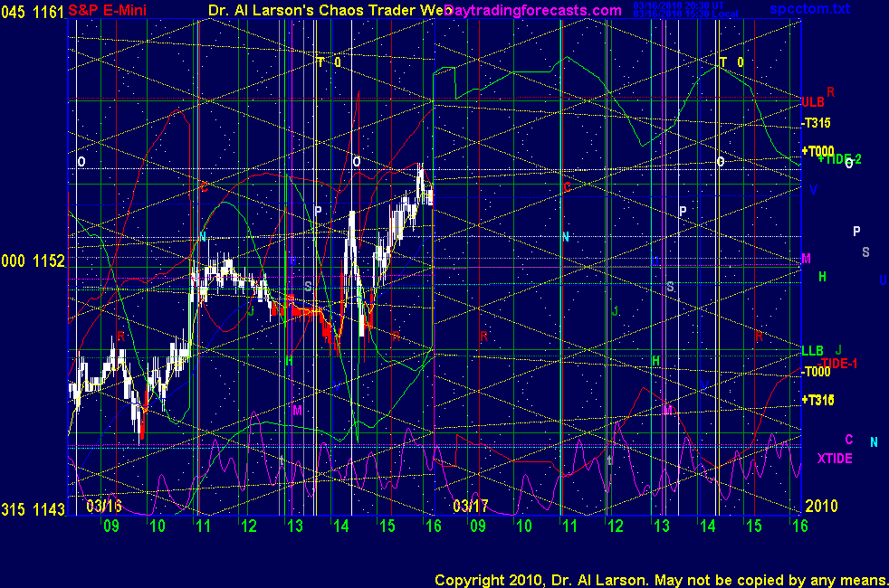Click the copyright notice text at bottom
Screen dimensions: 889x588
click(659, 579)
